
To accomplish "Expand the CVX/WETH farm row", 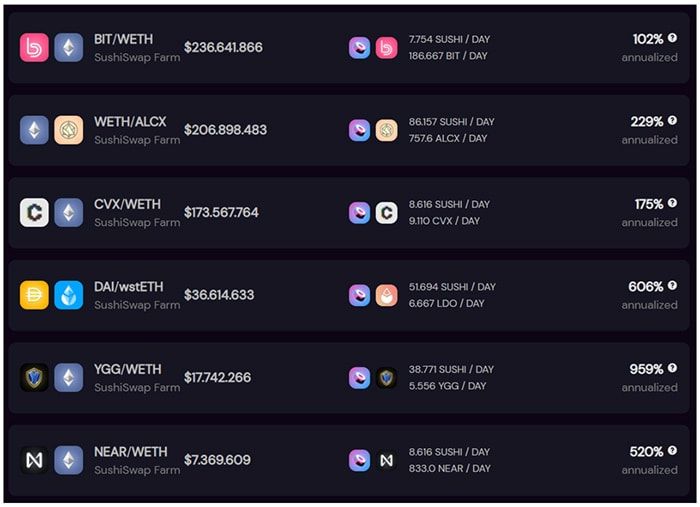I will (349, 213).
